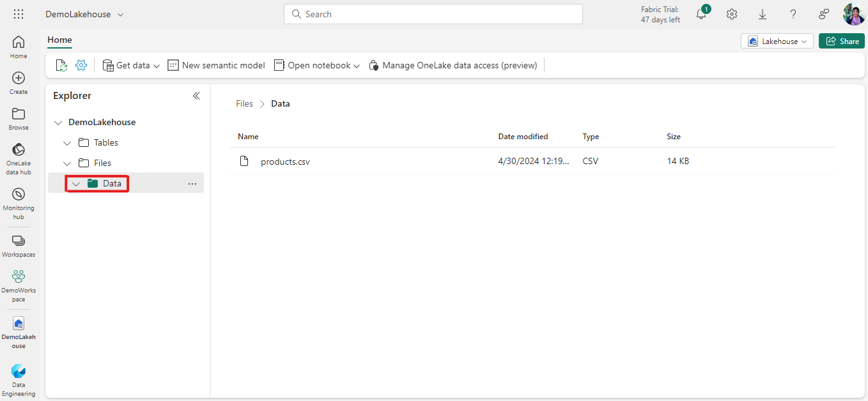The height and width of the screenshot is (401, 868).
Task: Open notifications bell
Action: [x=701, y=14]
